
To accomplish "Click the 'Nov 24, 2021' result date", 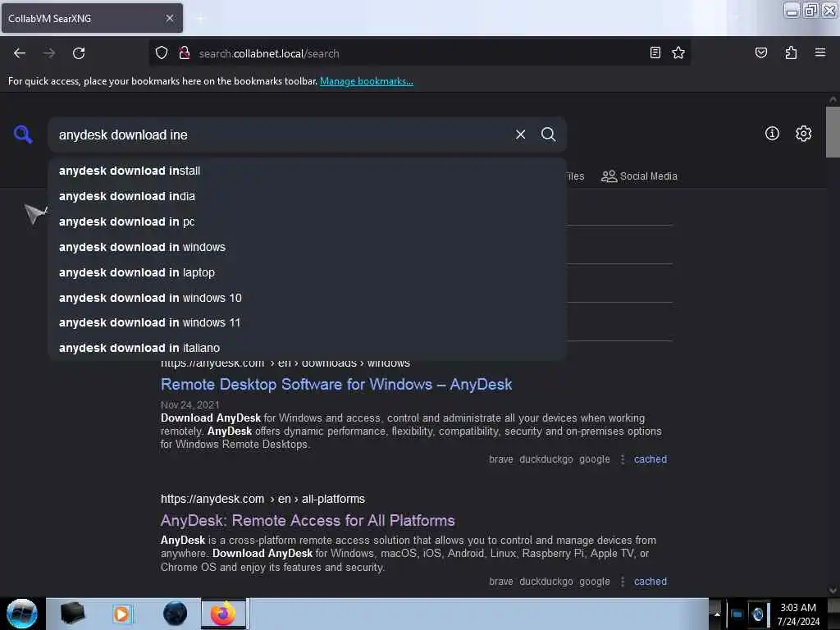I will click(189, 404).
